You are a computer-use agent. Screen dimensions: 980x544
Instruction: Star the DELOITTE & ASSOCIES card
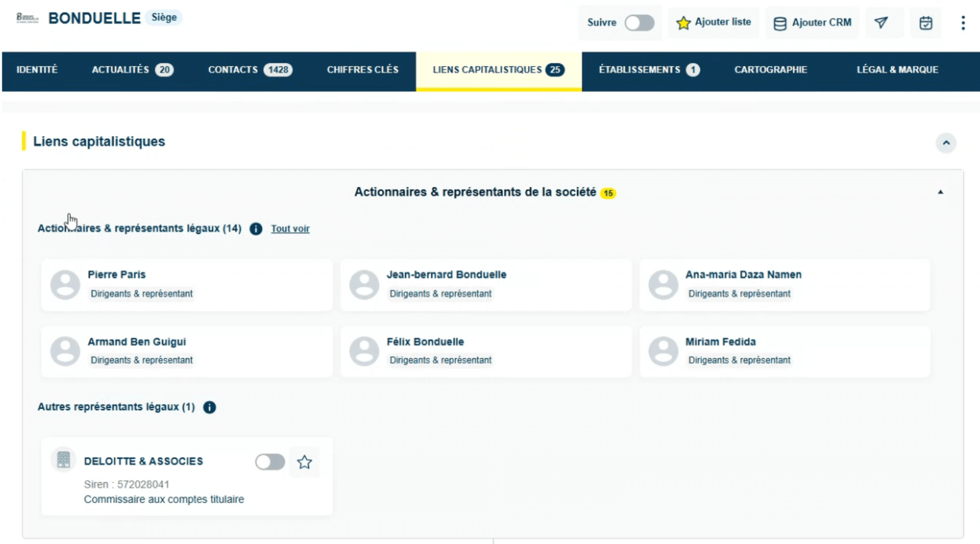point(304,462)
